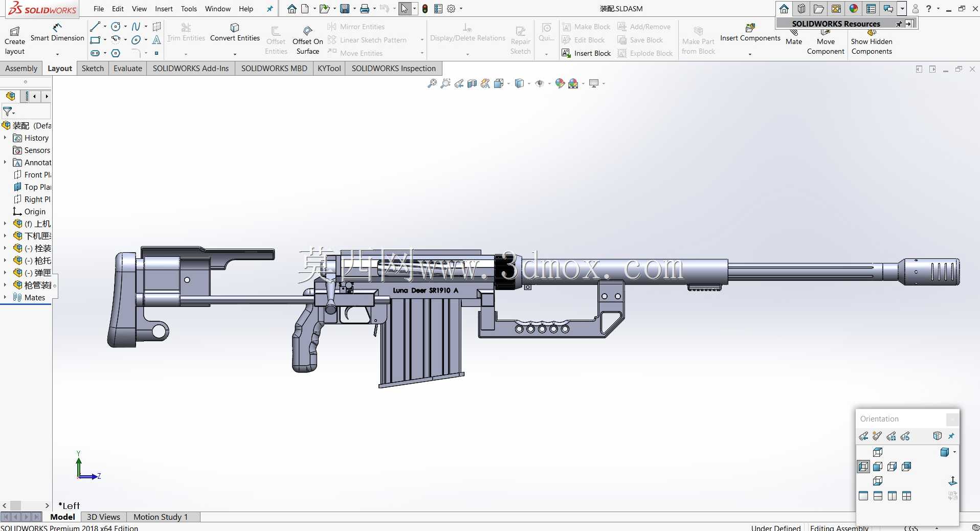
Task: Toggle the View Selector cube in Orientation panel
Action: pos(937,436)
